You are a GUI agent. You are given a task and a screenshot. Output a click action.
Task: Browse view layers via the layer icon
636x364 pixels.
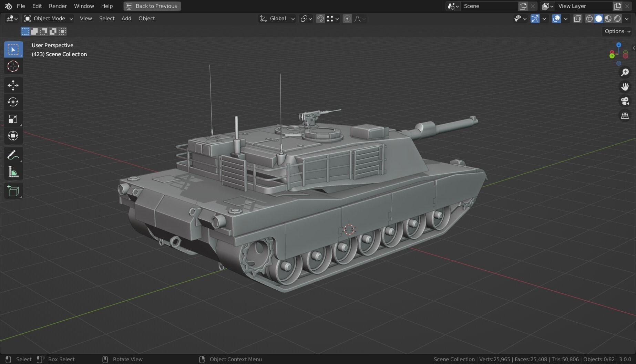tap(548, 6)
